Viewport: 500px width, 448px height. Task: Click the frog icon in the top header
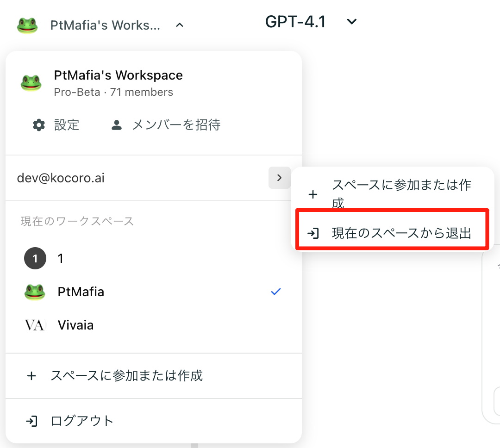tap(27, 25)
